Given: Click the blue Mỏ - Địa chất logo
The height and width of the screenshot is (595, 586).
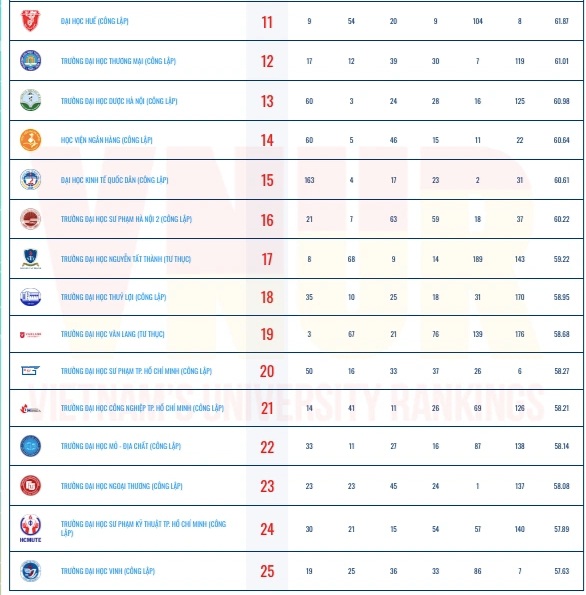Looking at the screenshot, I should [30, 446].
